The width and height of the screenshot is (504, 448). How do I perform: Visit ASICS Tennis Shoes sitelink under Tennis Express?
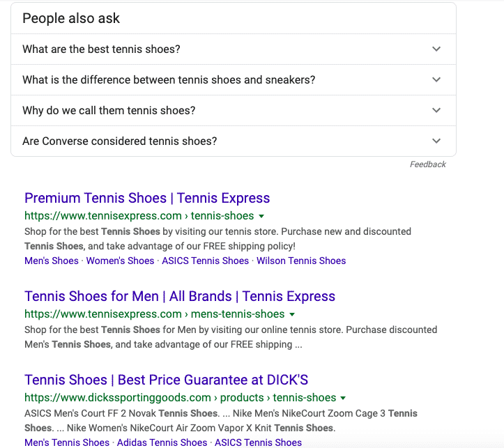[205, 261]
